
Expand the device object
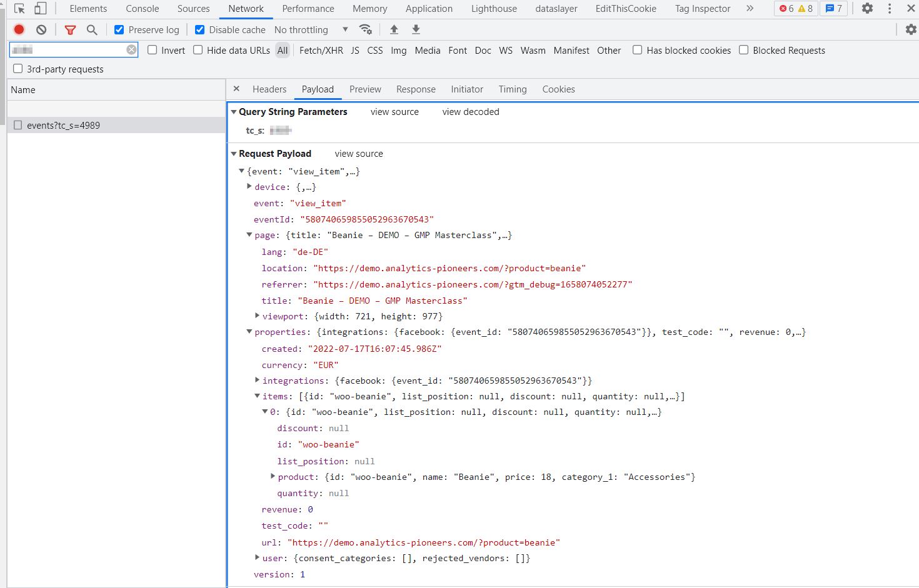(249, 186)
